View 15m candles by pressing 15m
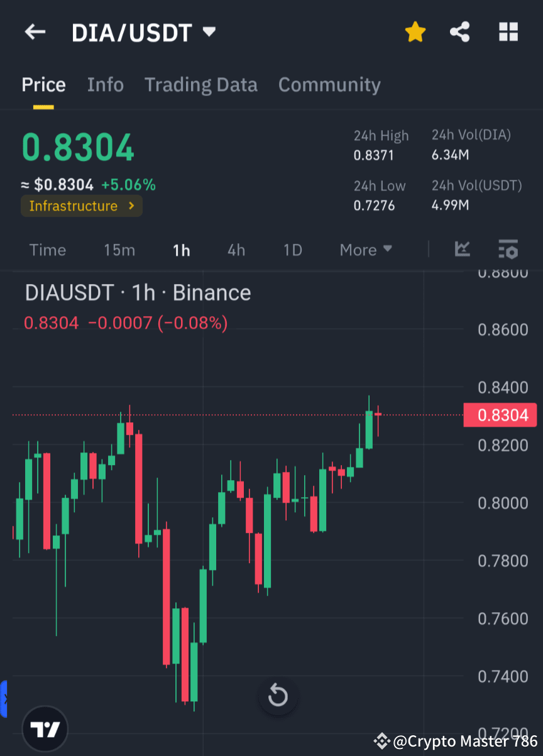The image size is (543, 756). [x=119, y=249]
